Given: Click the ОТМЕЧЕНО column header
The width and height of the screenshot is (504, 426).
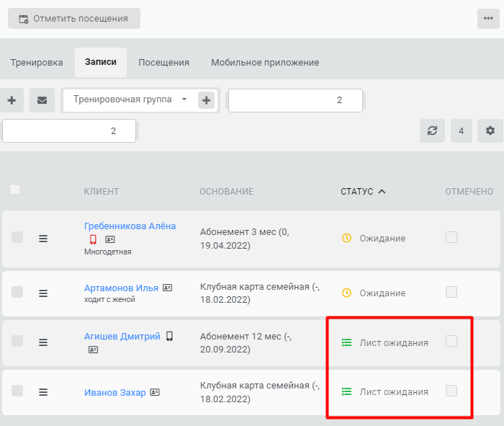Looking at the screenshot, I should click(x=469, y=192).
